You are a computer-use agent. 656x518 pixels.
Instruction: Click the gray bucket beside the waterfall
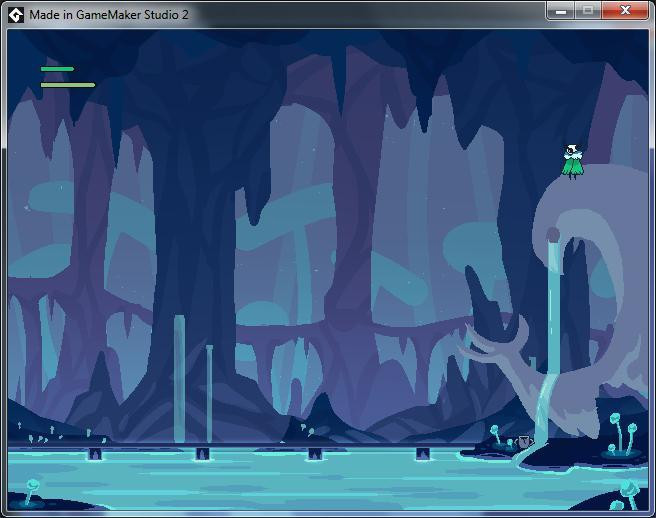[525, 442]
